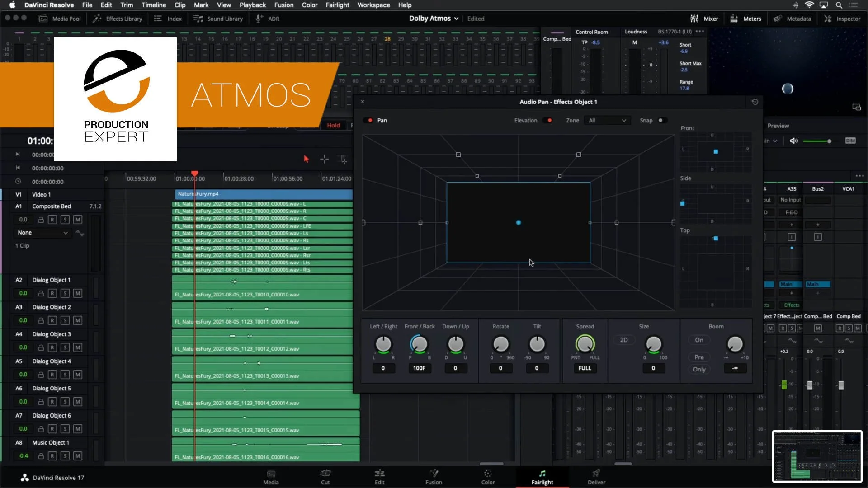Viewport: 868px width, 488px height.
Task: Open the Metadata panel
Action: pos(793,19)
